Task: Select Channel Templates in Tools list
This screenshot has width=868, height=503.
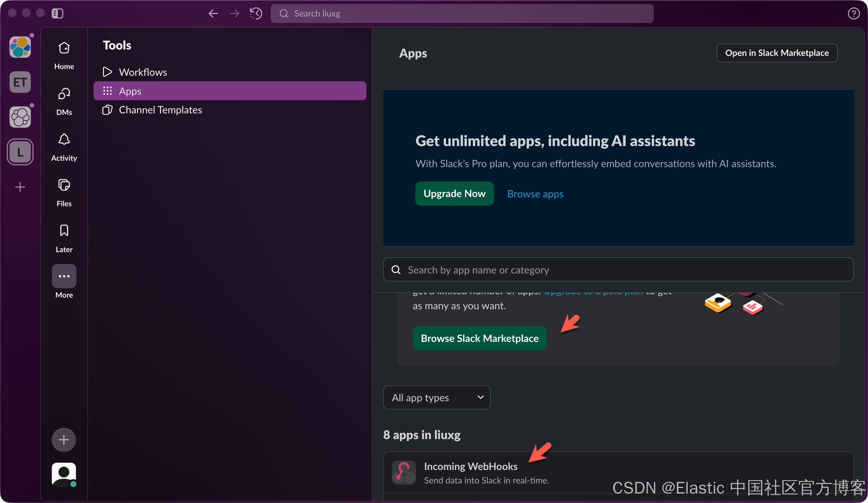Action: 160,110
